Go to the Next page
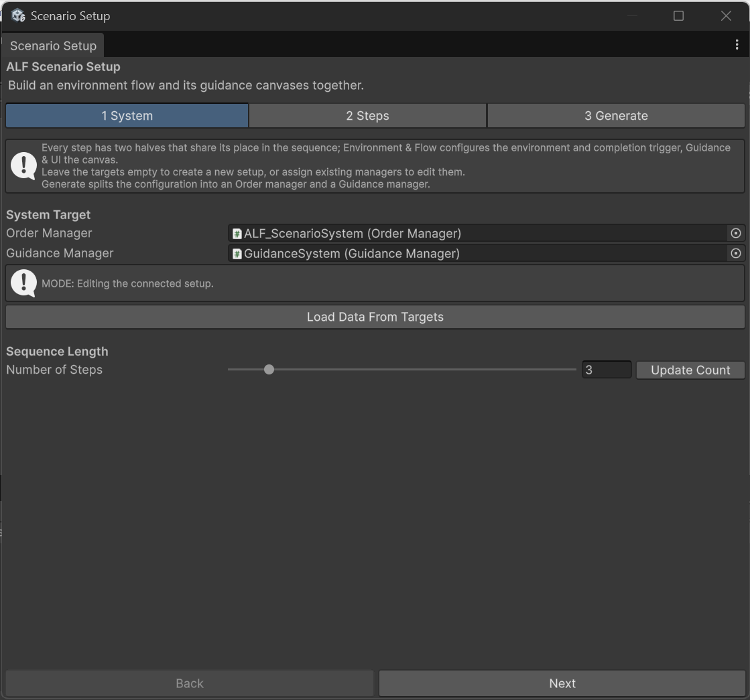 coord(562,683)
